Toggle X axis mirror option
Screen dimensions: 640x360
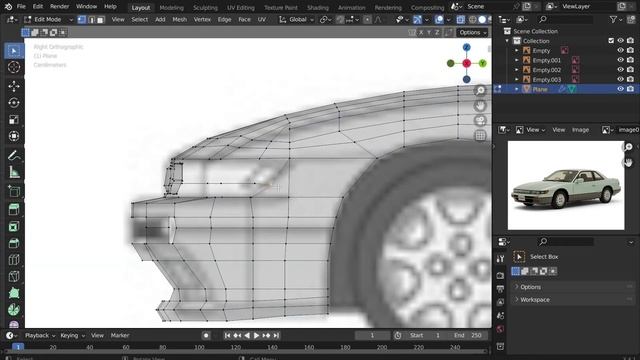(x=421, y=32)
